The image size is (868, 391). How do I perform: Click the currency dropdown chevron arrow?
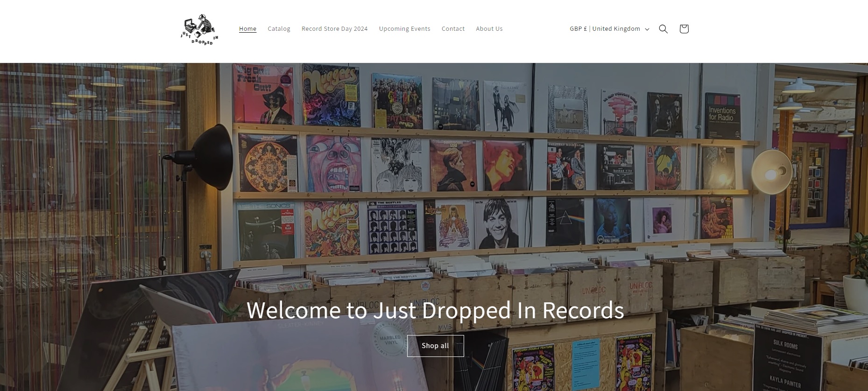click(647, 29)
